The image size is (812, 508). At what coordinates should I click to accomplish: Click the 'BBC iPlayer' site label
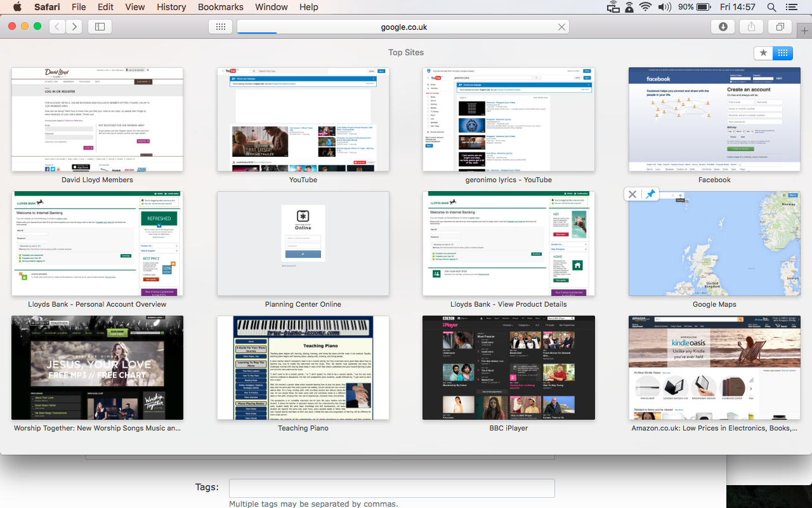pos(509,428)
